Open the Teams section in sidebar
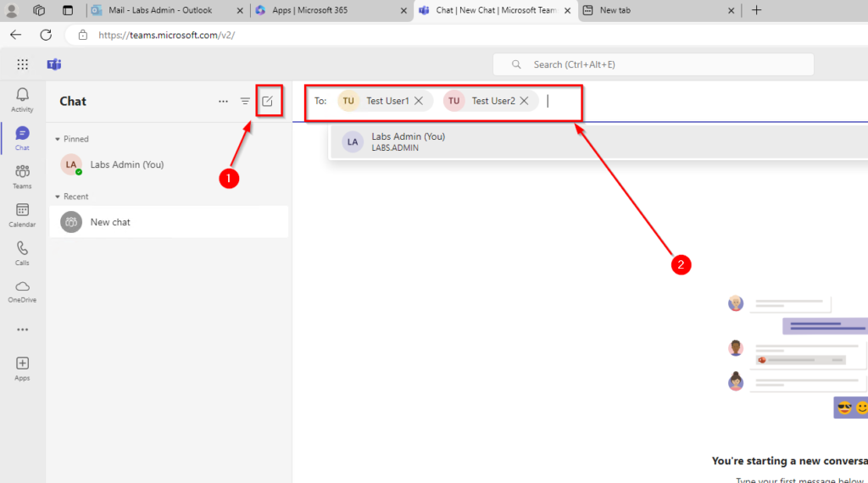Screen dimensions: 868x483 pos(22,176)
